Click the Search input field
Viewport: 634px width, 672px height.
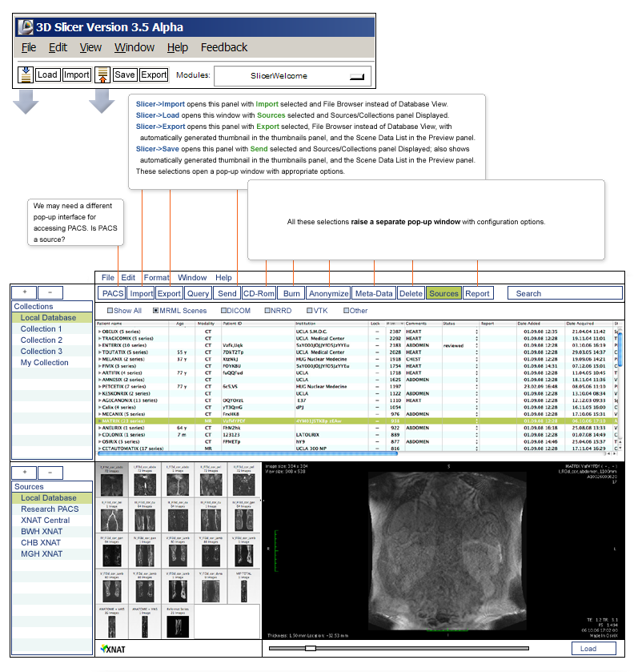click(565, 293)
